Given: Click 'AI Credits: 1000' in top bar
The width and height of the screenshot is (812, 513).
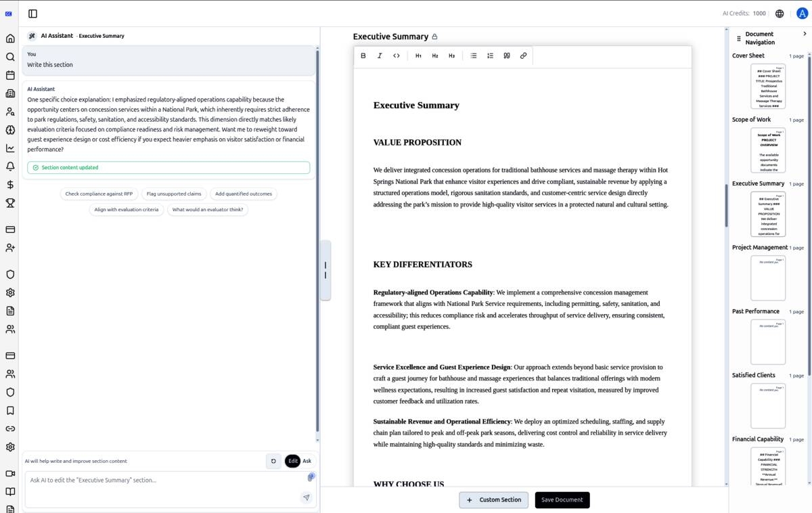Looking at the screenshot, I should pyautogui.click(x=744, y=14).
